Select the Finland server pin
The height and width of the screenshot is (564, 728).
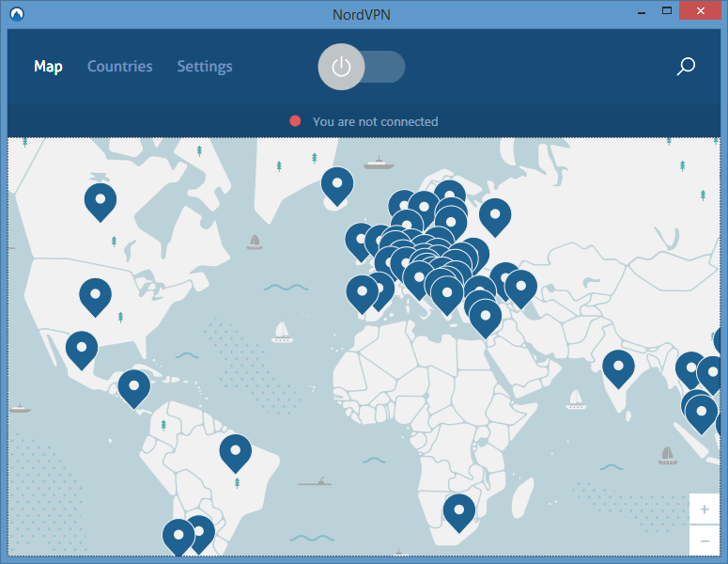(x=449, y=192)
